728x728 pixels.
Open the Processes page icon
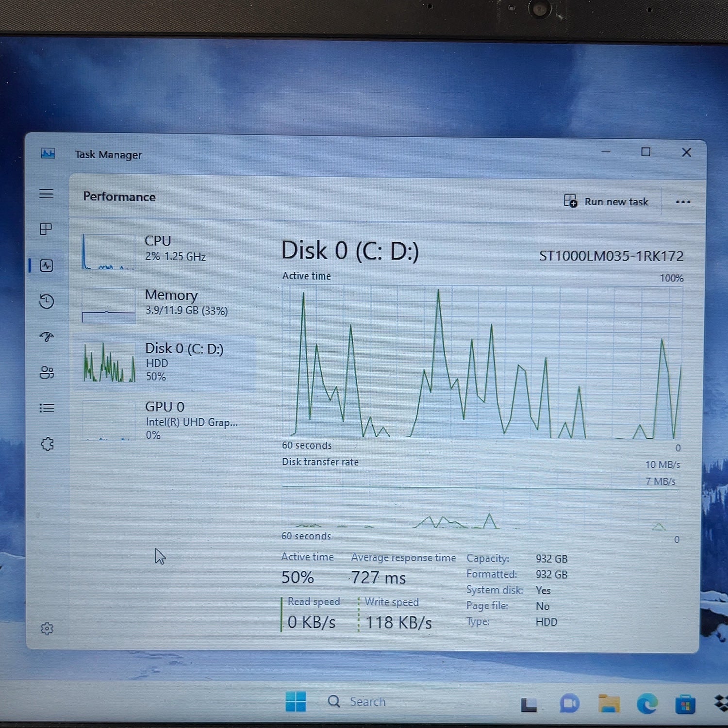46,229
